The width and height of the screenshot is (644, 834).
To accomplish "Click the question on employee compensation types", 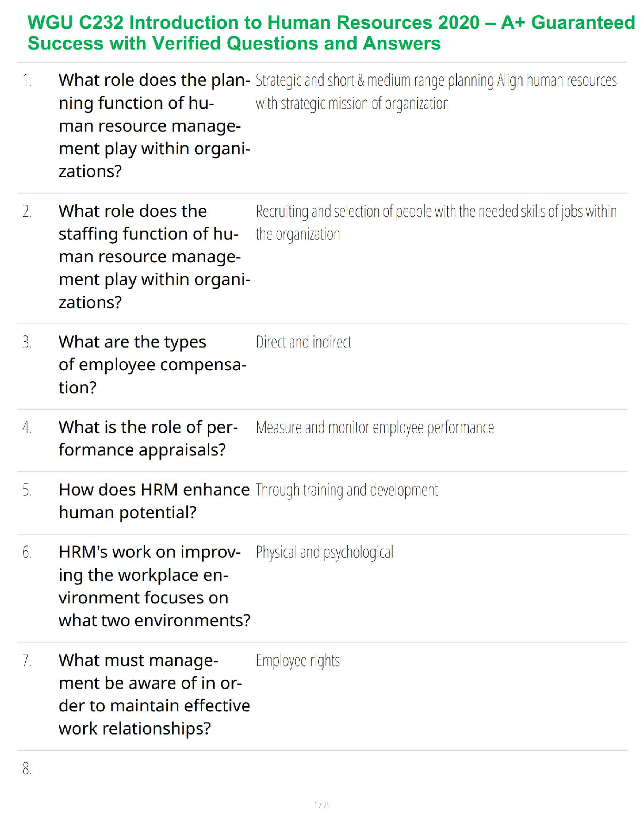I will pyautogui.click(x=152, y=364).
